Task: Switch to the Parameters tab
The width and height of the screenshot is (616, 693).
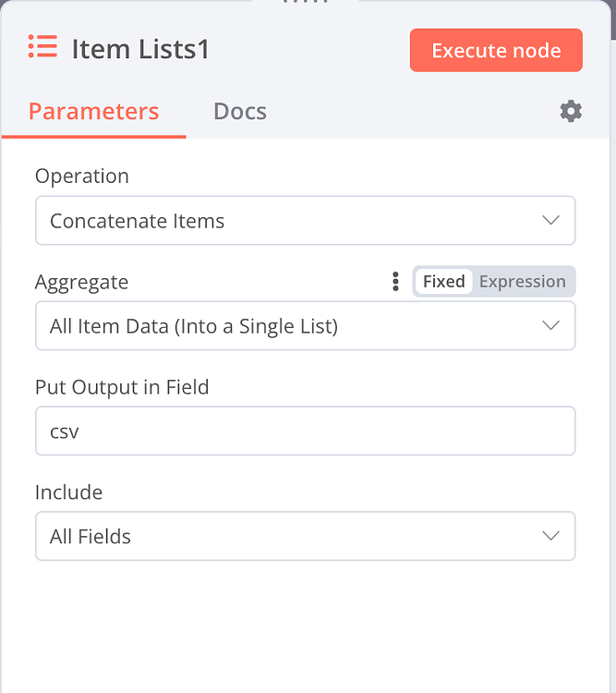Action: point(93,112)
